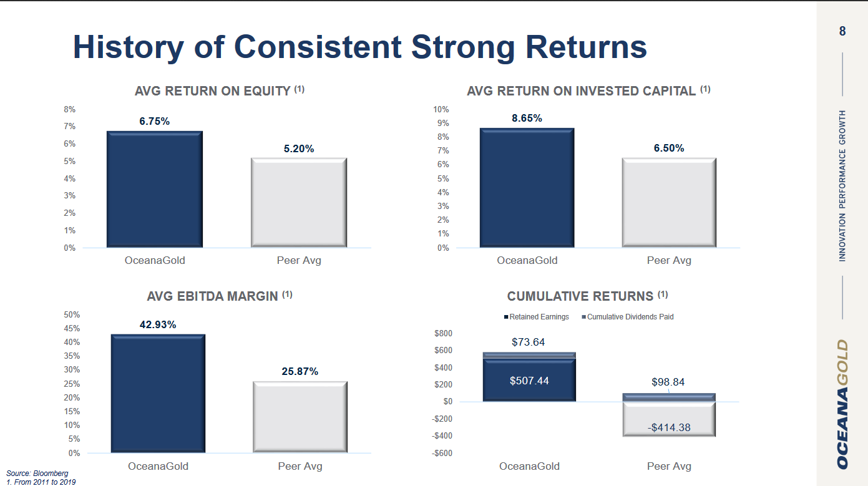
Task: Select the Peer Avg Return on Equity bar
Action: [299, 203]
